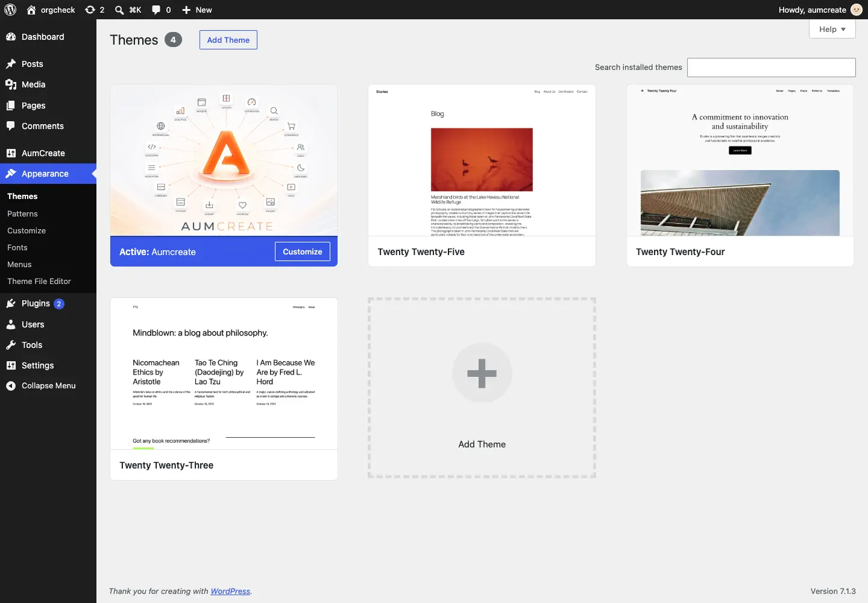Click the large plus icon in Add Theme tile
868x603 pixels.
482,373
